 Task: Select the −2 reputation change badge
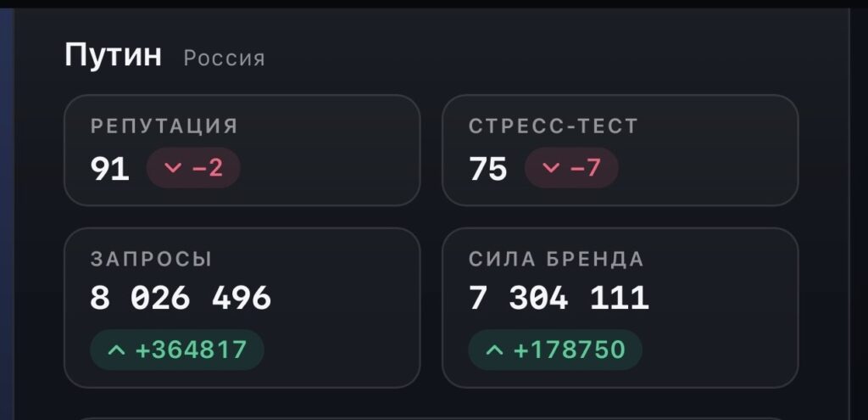tap(193, 168)
